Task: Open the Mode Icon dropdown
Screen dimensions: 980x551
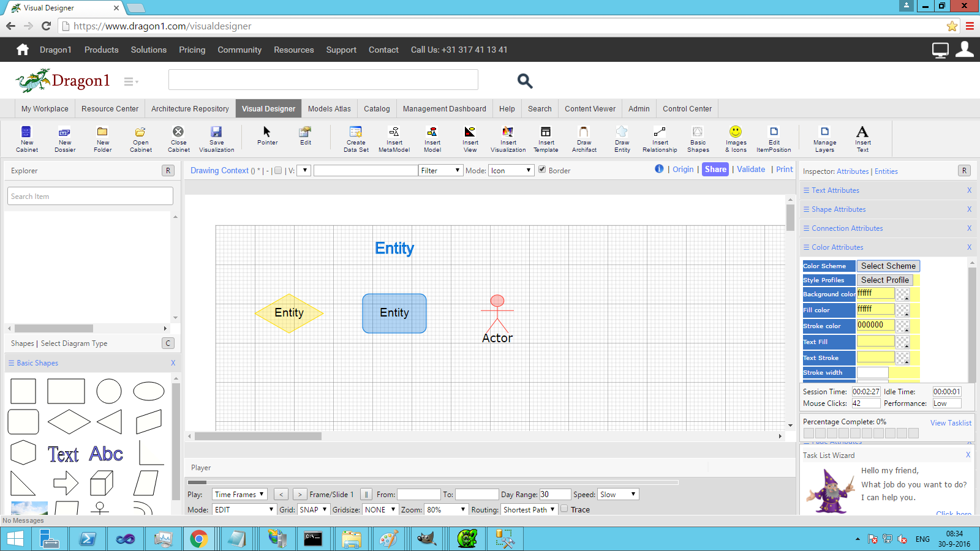Action: point(511,170)
